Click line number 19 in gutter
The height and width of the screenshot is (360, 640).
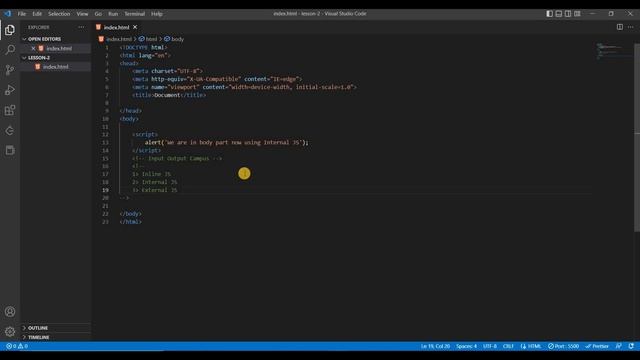click(x=105, y=190)
